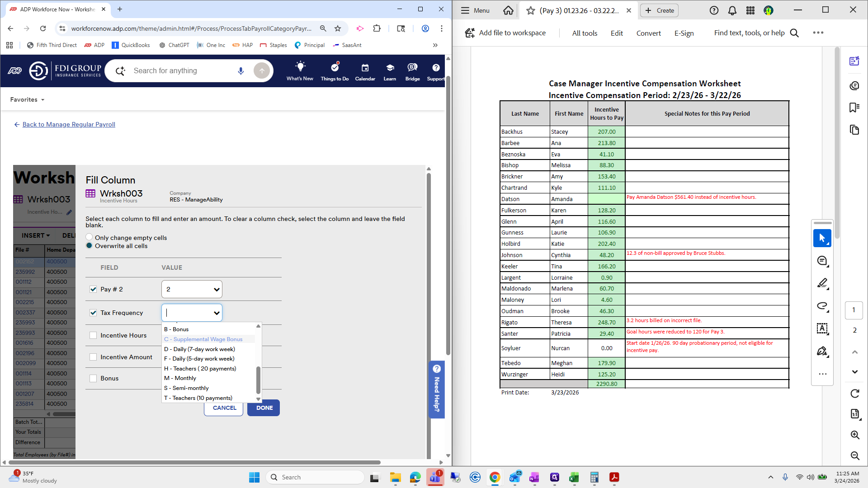Open What's New in ADP

click(299, 71)
